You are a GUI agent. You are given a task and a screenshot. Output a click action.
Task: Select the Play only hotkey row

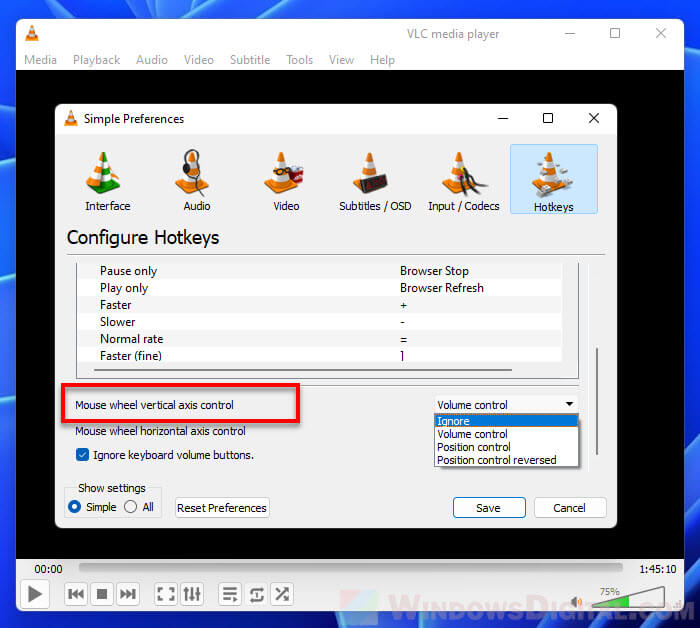[x=320, y=288]
